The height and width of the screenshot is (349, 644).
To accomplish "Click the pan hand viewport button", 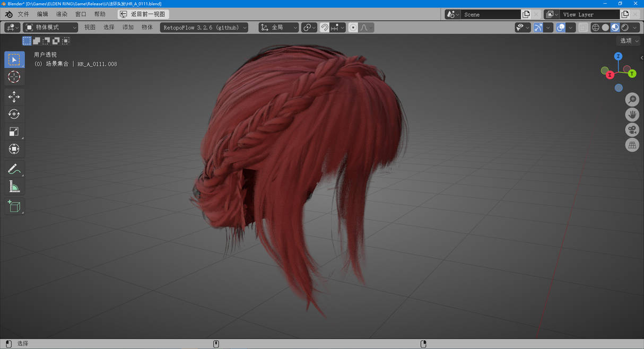I will (x=632, y=115).
